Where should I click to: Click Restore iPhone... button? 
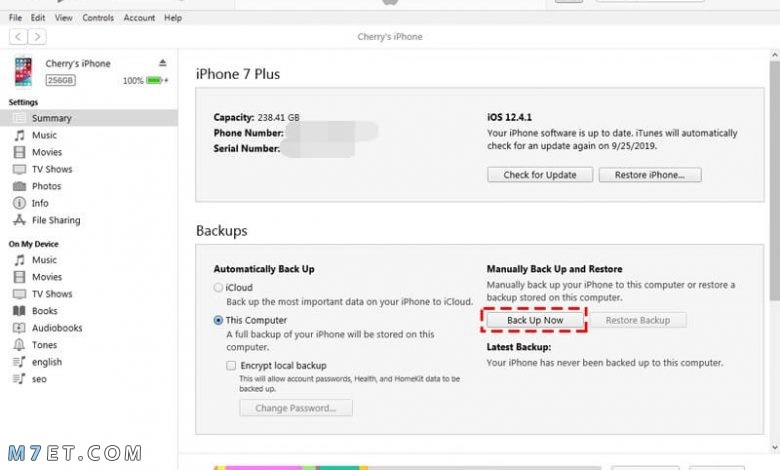click(x=650, y=175)
